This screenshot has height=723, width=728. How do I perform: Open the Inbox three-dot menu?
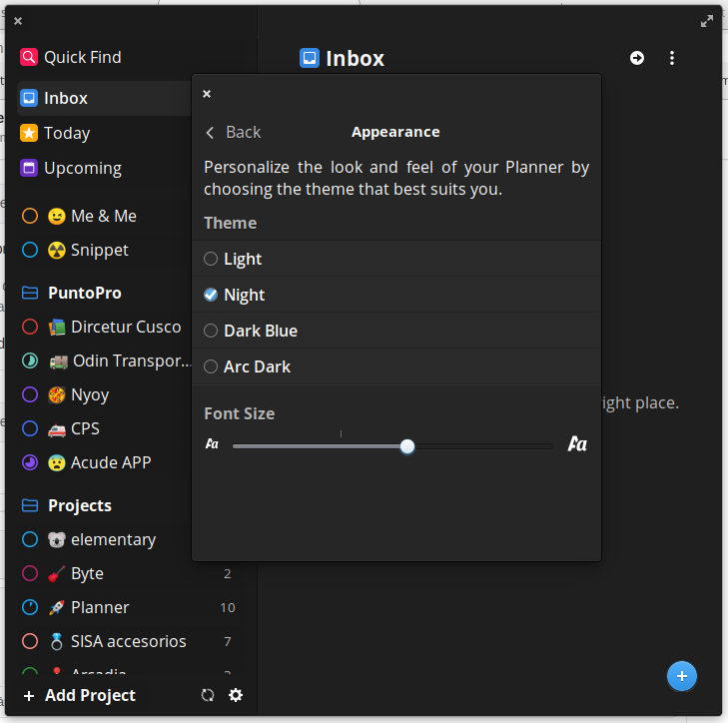672,58
